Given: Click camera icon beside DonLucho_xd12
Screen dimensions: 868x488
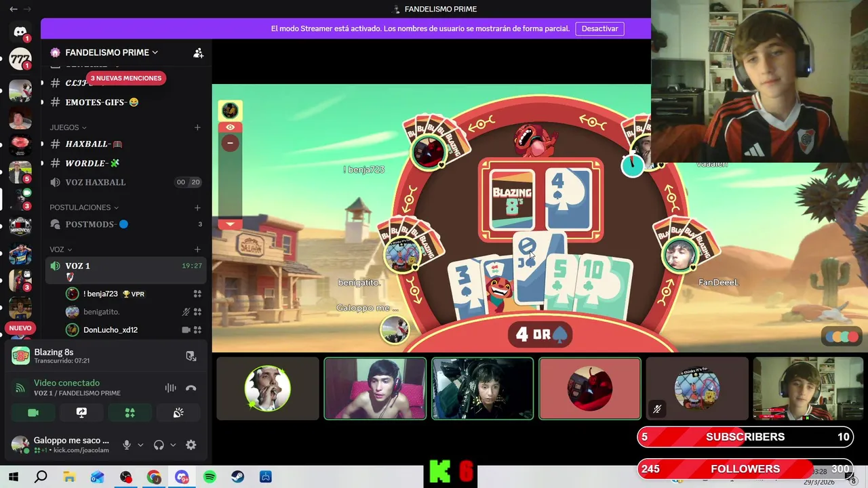Looking at the screenshot, I should pyautogui.click(x=186, y=330).
